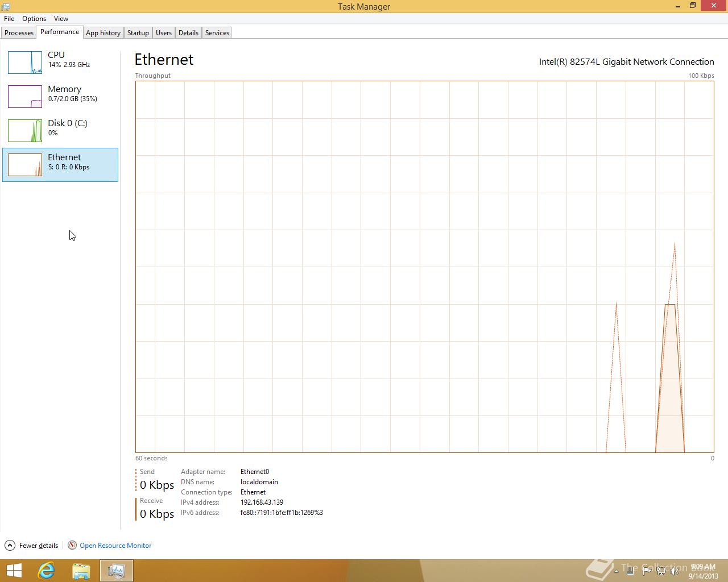Select the Disk 0 (C:) thumbnail
Image resolution: width=728 pixels, height=582 pixels.
[x=25, y=131]
